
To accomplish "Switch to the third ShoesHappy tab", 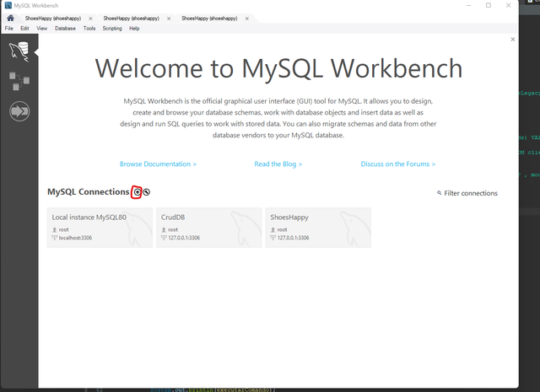I will click(x=209, y=19).
